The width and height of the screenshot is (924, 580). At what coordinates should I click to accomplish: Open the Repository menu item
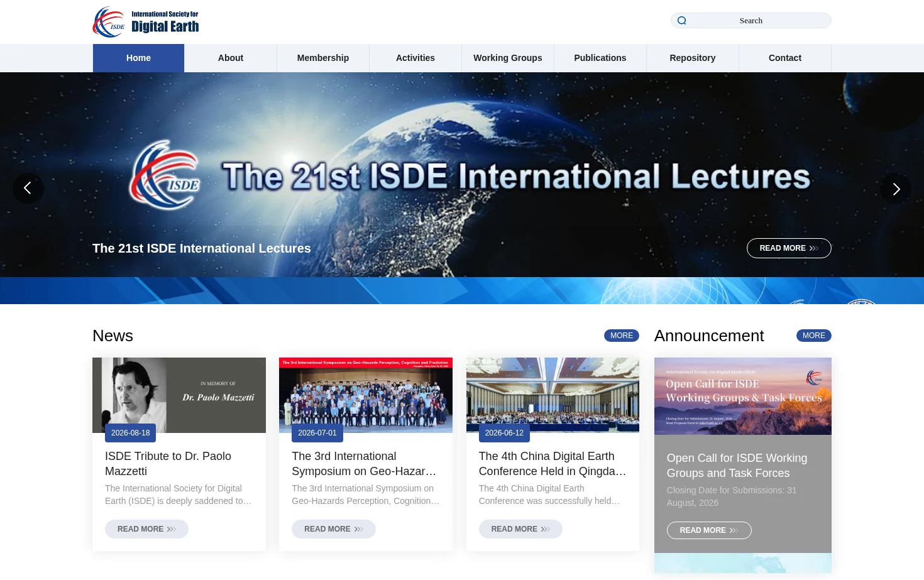click(693, 58)
